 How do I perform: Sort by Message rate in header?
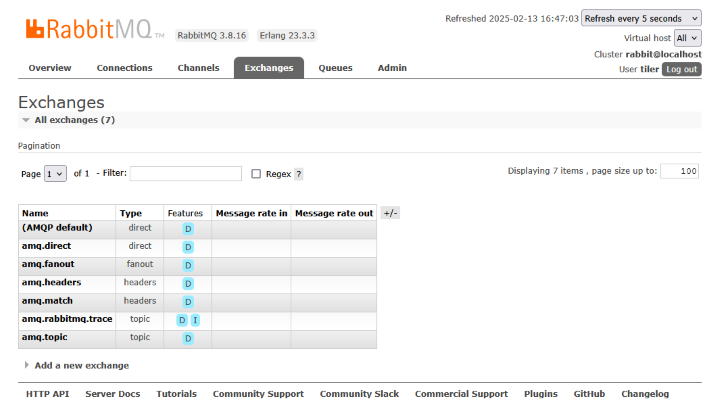pyautogui.click(x=252, y=213)
